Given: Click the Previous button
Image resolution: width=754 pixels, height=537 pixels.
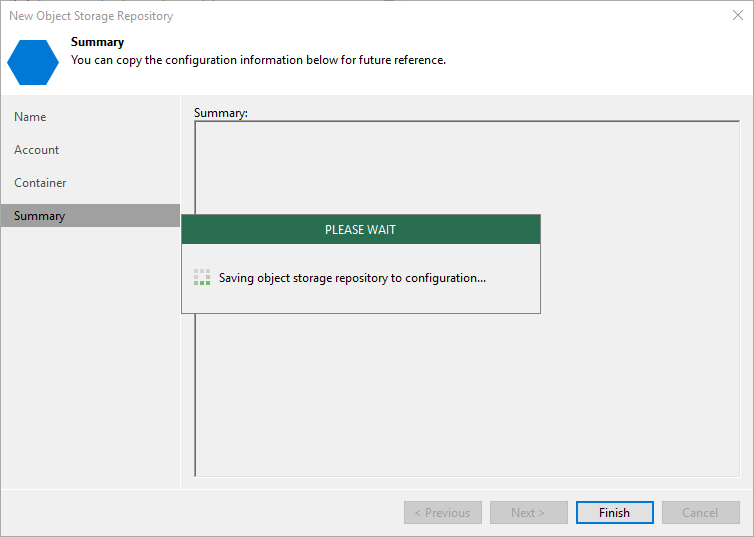Looking at the screenshot, I should [x=442, y=513].
